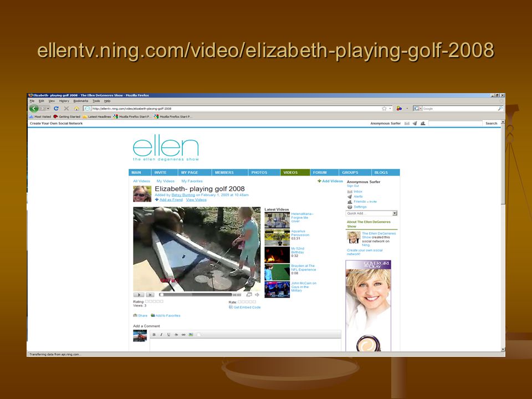Click the CoverGirl Olay advertisement banner
Screen dimensions: 532x399
pos(368,305)
